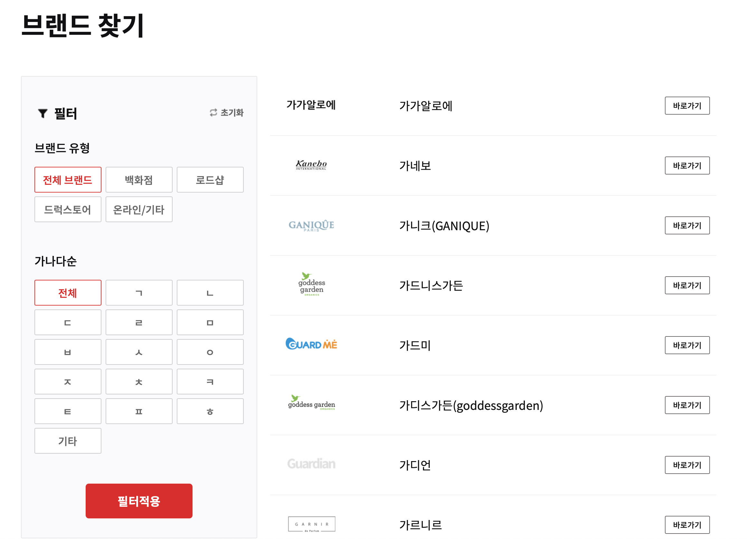
Task: Filter brands by consonant ㅇ
Action: coord(210,352)
